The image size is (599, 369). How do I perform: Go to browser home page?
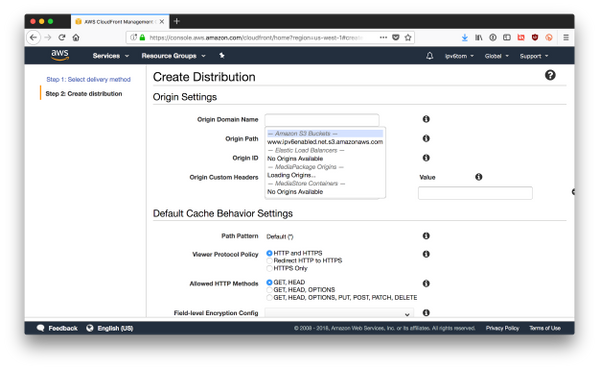(76, 37)
